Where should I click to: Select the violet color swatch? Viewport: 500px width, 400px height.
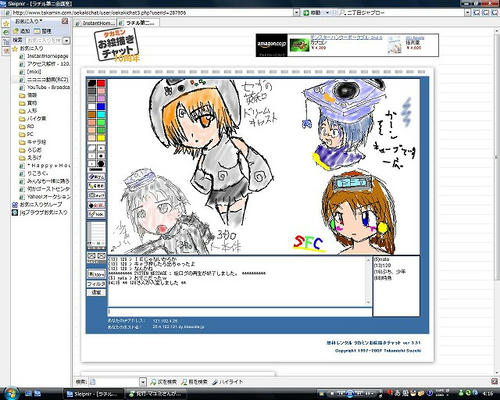(101, 99)
